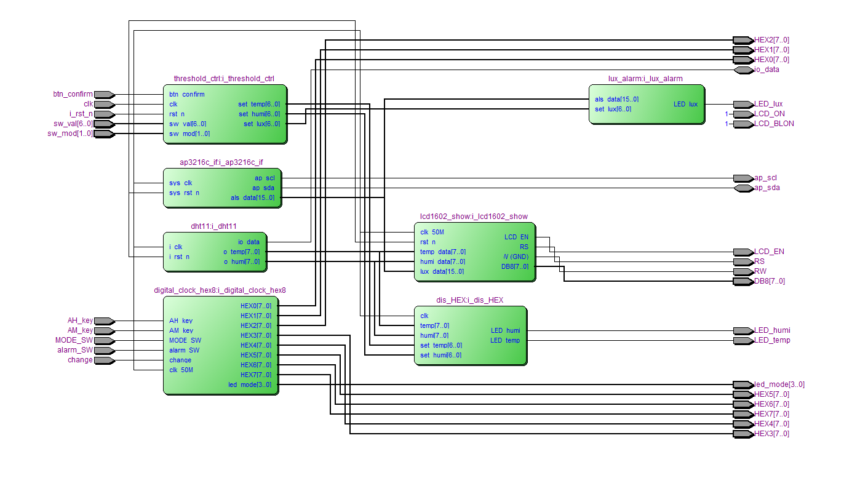
Task: Select the HEX2[7..0] output pin symbol
Action: [744, 41]
